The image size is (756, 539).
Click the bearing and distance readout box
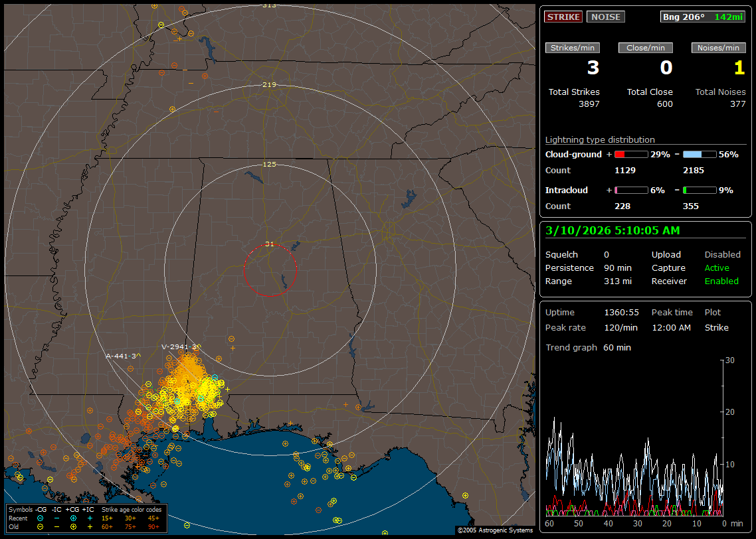click(x=702, y=17)
